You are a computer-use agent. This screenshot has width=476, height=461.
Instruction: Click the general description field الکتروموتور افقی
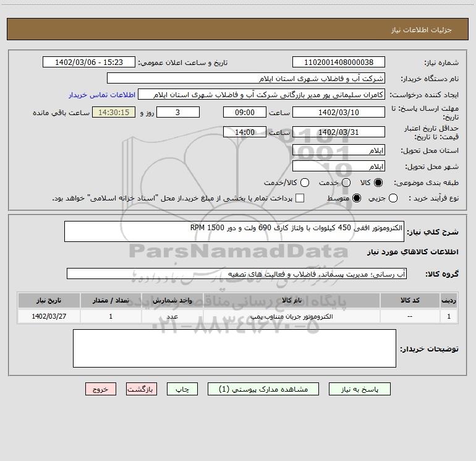tap(234, 231)
